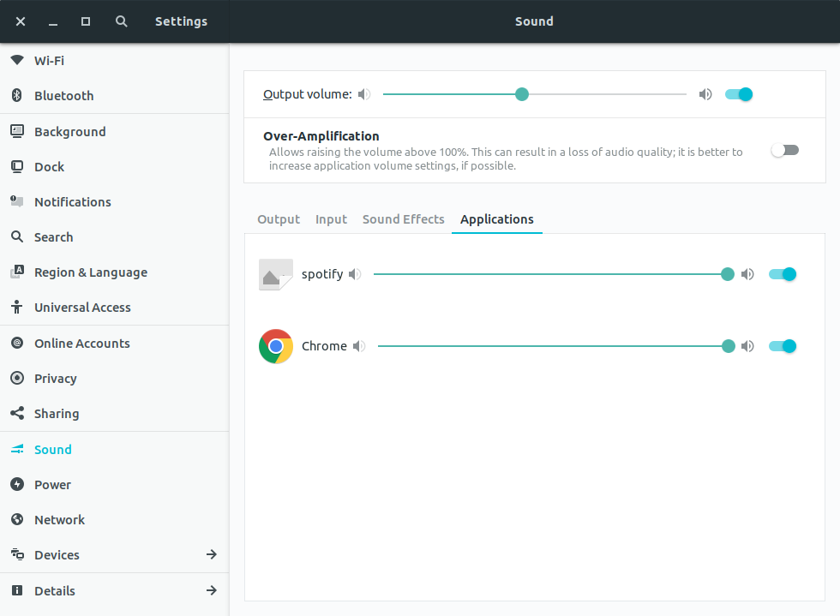Click the quiet speaker icon next to Chrome
Image resolution: width=840 pixels, height=616 pixels.
click(359, 346)
